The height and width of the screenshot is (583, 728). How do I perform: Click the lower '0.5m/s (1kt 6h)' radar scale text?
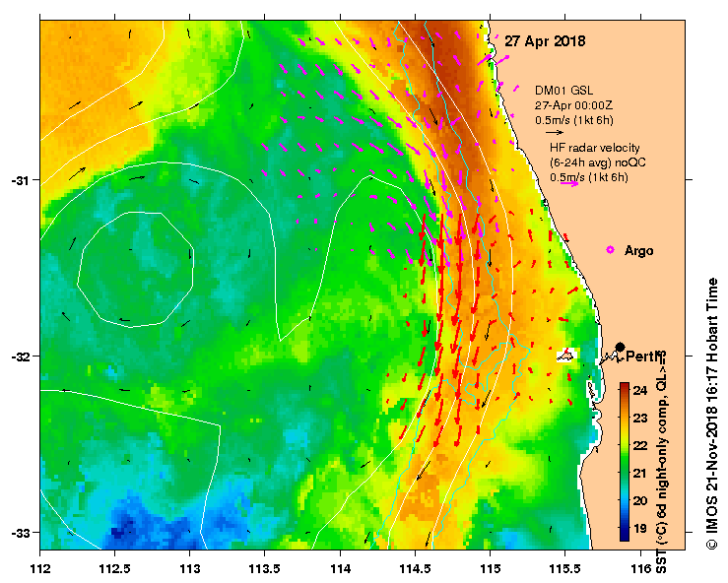589,177
